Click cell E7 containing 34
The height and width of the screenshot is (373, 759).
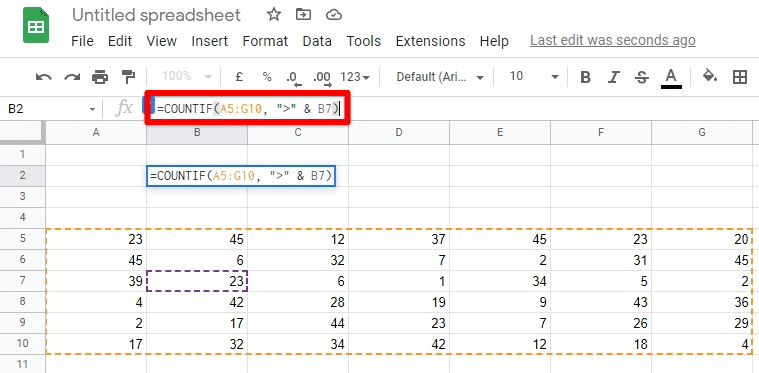(x=500, y=281)
